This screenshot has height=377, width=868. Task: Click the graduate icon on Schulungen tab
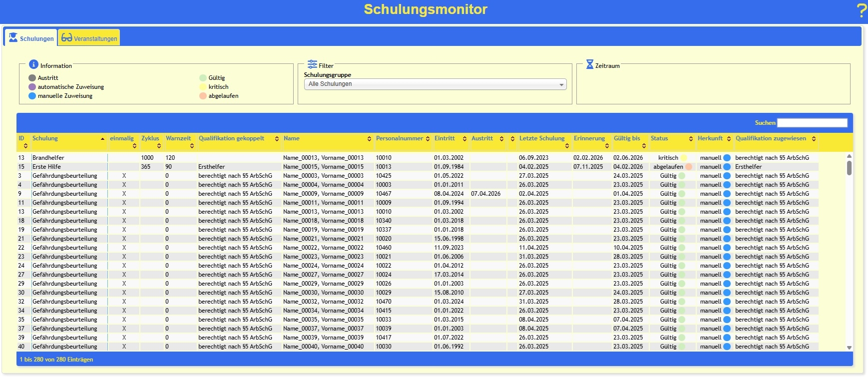coord(13,37)
